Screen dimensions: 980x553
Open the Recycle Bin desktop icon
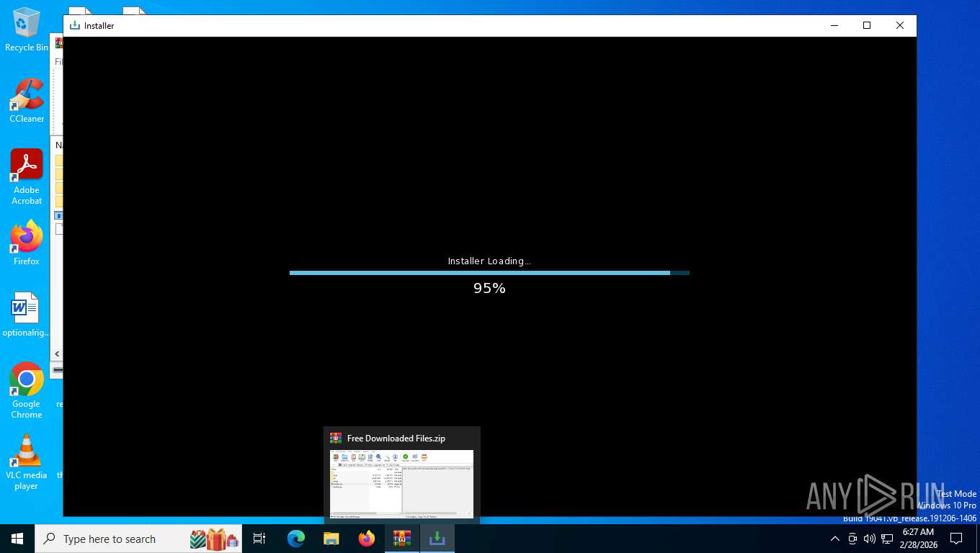tap(27, 30)
